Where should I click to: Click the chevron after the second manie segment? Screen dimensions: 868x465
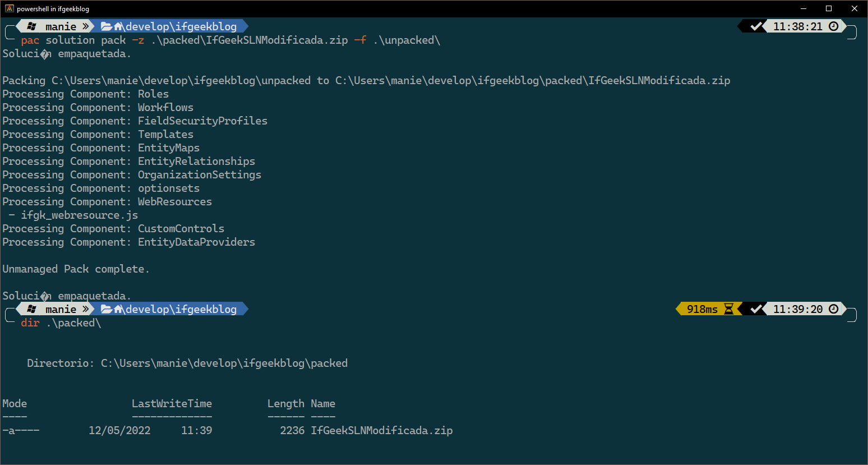pos(85,309)
